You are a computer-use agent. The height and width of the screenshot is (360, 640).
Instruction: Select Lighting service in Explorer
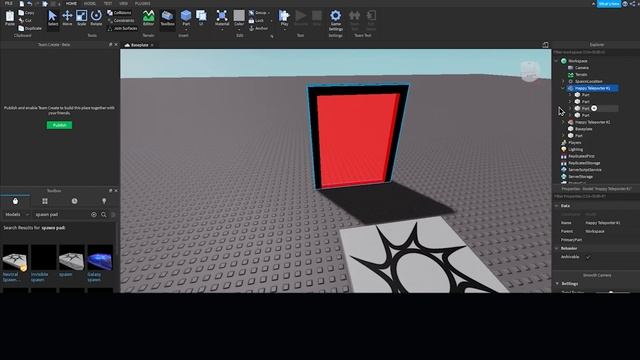pyautogui.click(x=576, y=149)
